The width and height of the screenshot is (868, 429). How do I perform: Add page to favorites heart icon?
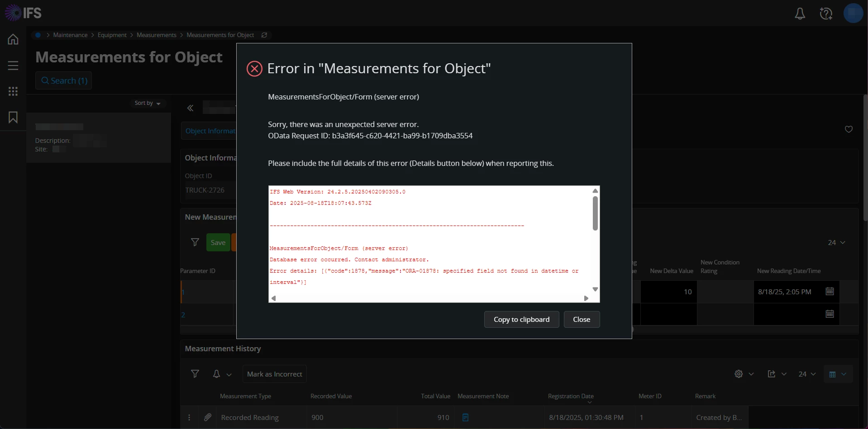pos(849,129)
